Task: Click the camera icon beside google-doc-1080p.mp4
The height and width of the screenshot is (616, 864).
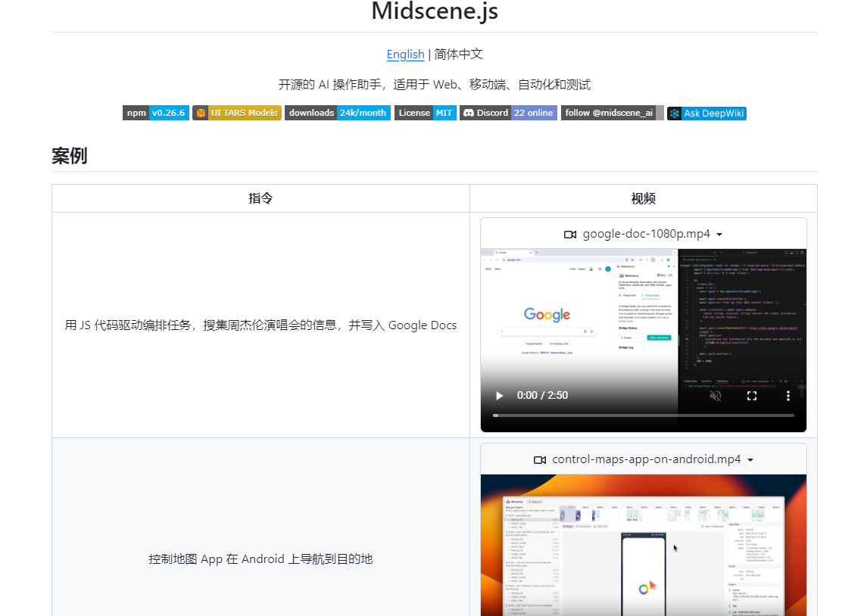Action: click(x=570, y=234)
